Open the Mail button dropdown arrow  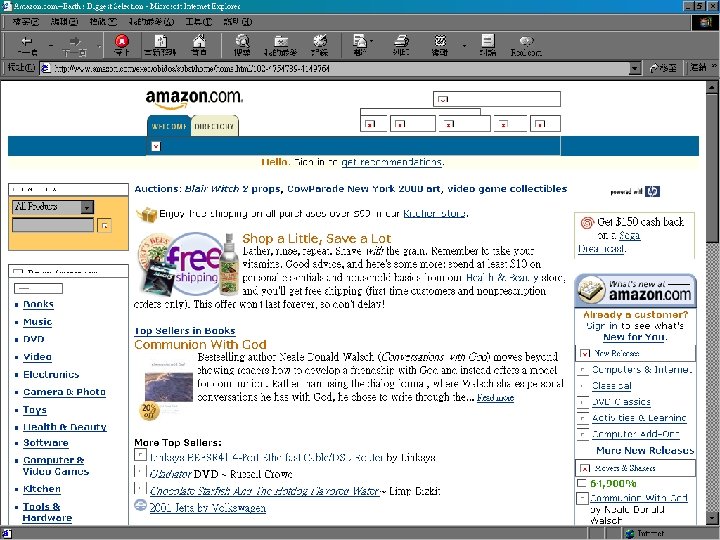point(371,41)
